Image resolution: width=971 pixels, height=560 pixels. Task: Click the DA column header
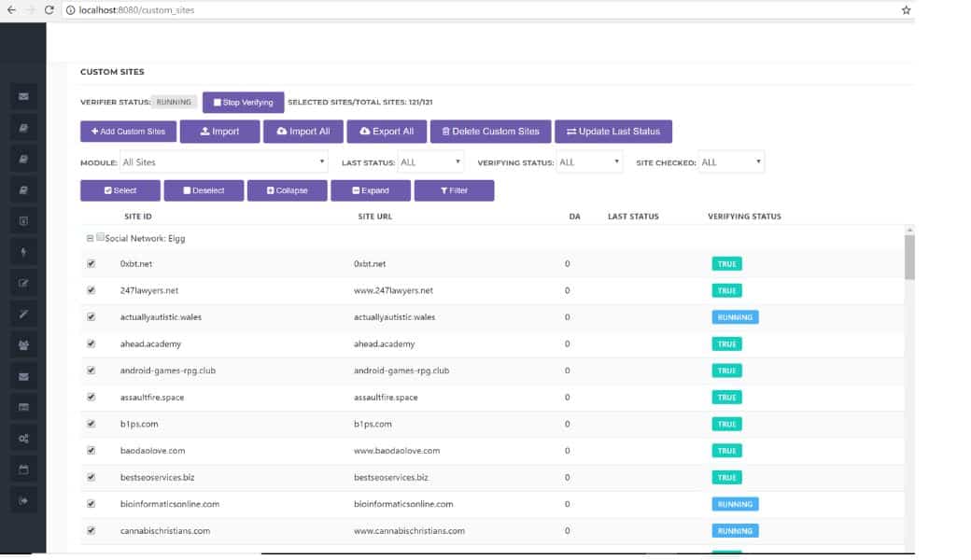(x=575, y=217)
